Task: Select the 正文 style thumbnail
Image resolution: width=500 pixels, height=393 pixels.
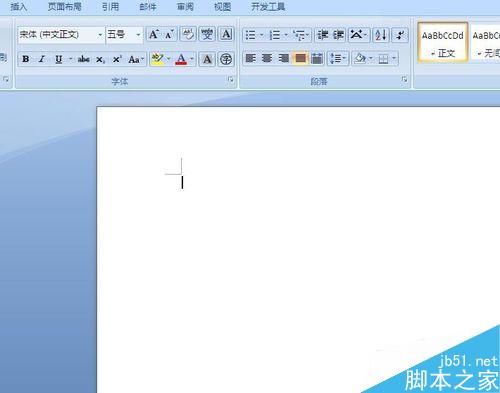Action: [443, 42]
